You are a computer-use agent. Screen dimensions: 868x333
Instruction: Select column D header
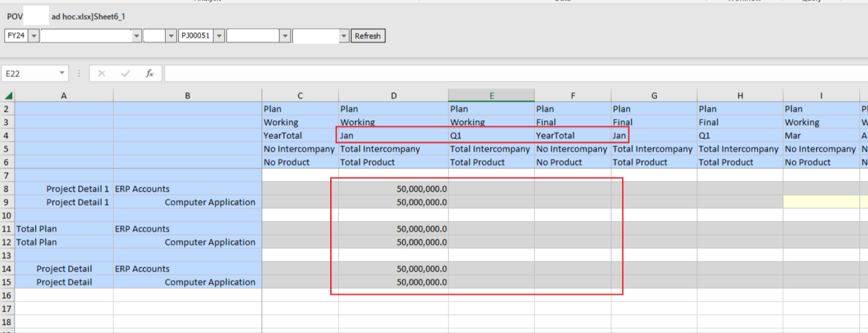(x=393, y=96)
